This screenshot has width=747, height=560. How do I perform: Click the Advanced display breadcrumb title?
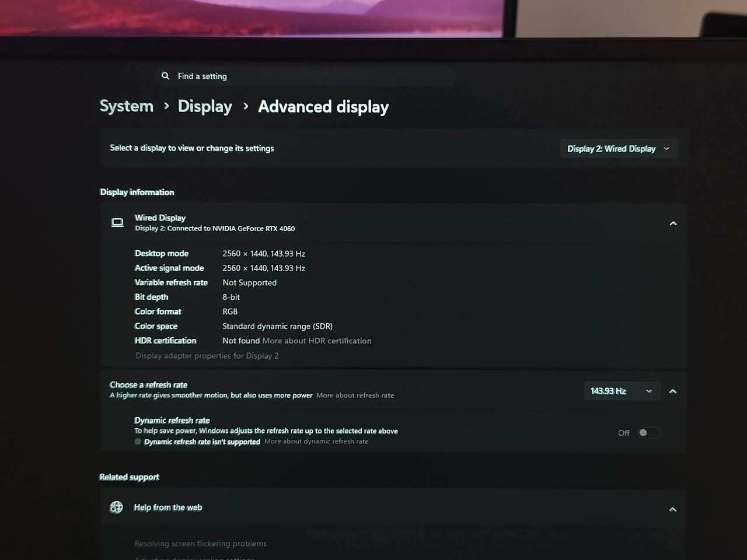point(323,107)
